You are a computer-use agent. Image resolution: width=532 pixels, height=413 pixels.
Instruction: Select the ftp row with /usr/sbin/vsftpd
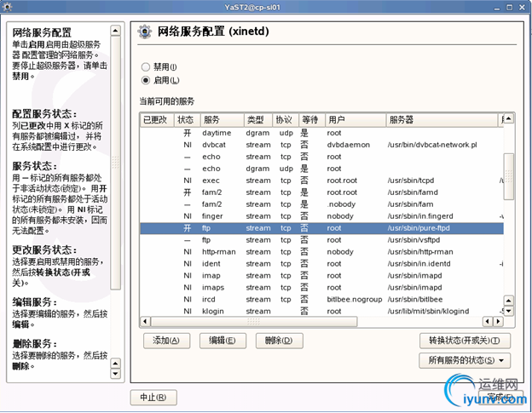321,240
